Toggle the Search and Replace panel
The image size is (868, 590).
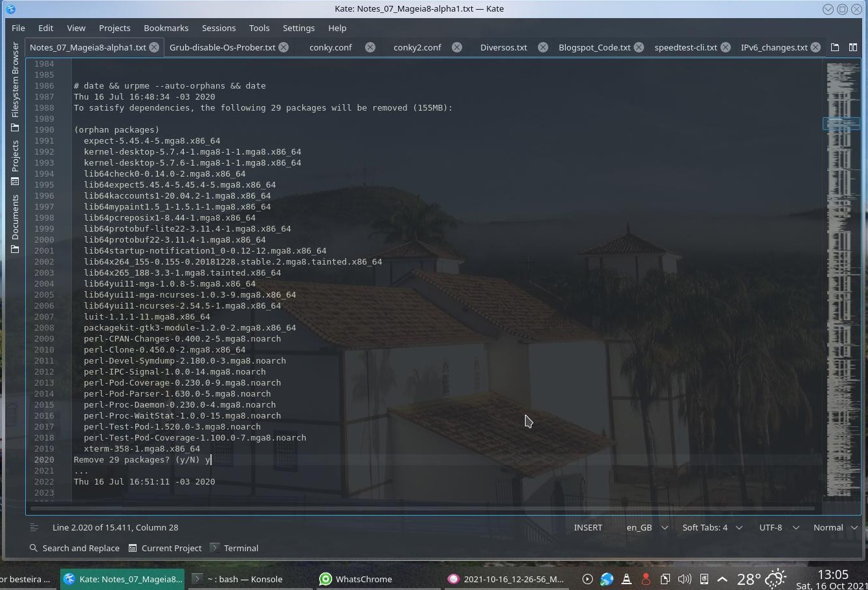pos(74,548)
